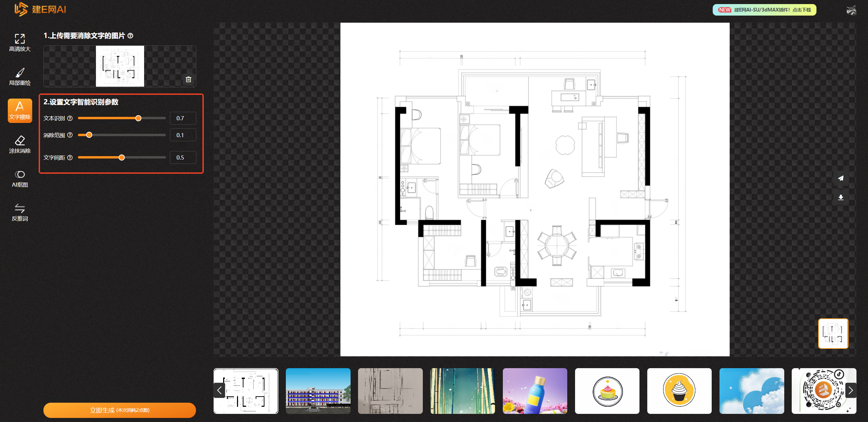Select the 局部重绘 brush tool
The height and width of the screenshot is (422, 868).
point(20,77)
